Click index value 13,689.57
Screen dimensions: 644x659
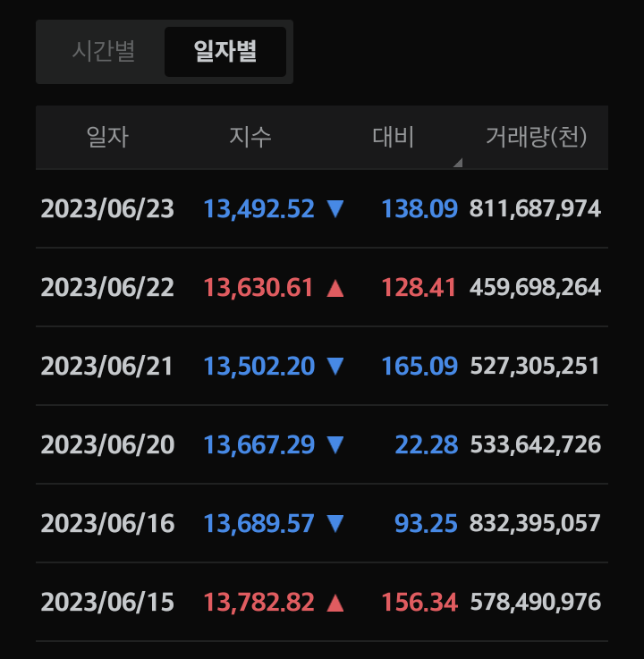click(259, 524)
